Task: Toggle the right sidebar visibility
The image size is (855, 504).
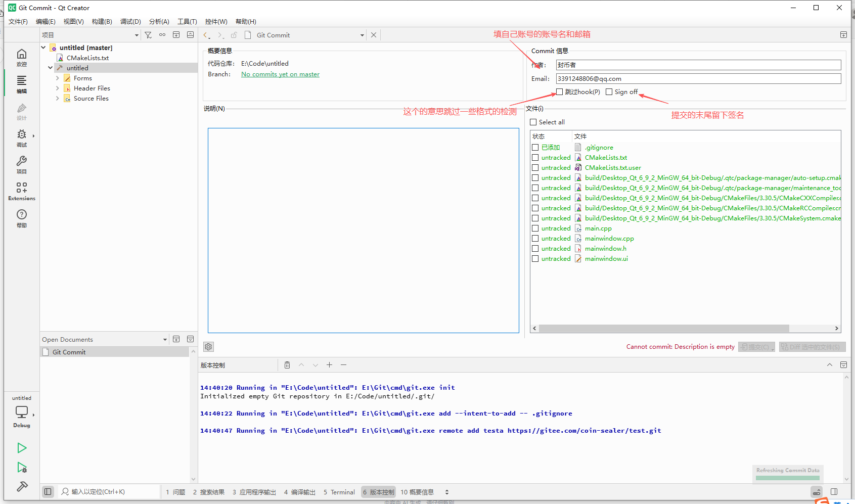Action: click(x=834, y=492)
